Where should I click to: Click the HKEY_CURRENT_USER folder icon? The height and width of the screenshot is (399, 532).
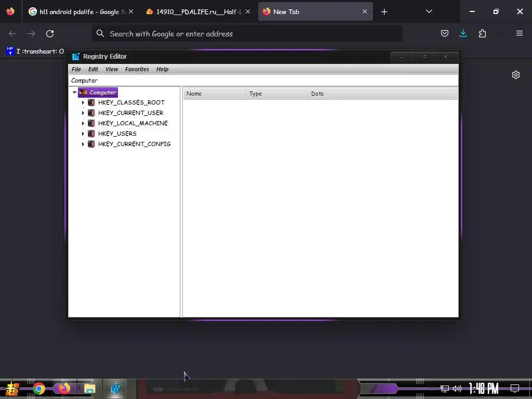91,113
